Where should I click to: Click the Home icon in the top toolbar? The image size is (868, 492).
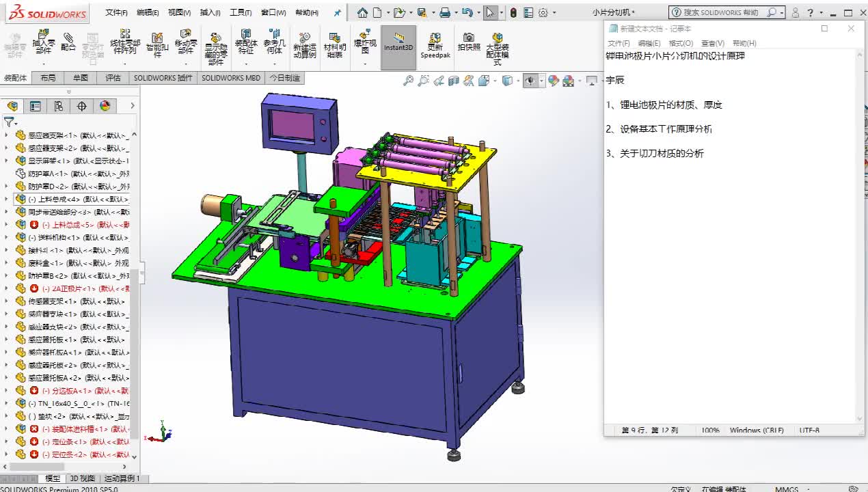coord(362,12)
